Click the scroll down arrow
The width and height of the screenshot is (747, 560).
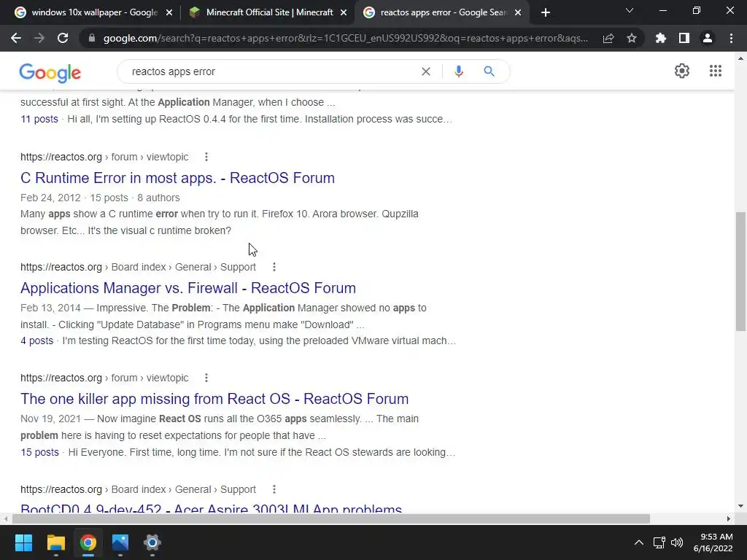(x=741, y=506)
